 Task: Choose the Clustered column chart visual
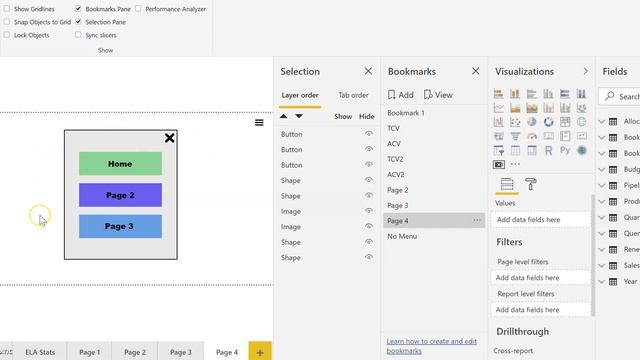[548, 93]
